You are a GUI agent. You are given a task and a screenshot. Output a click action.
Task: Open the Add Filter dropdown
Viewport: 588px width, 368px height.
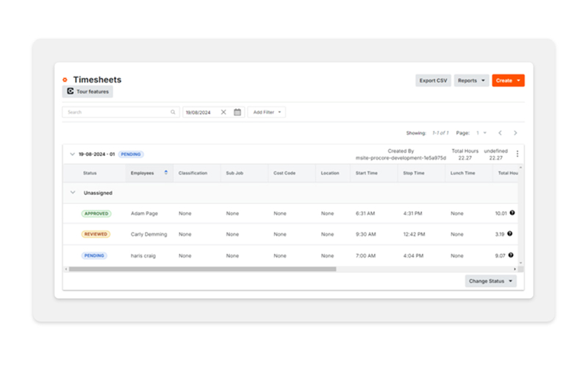click(x=266, y=113)
